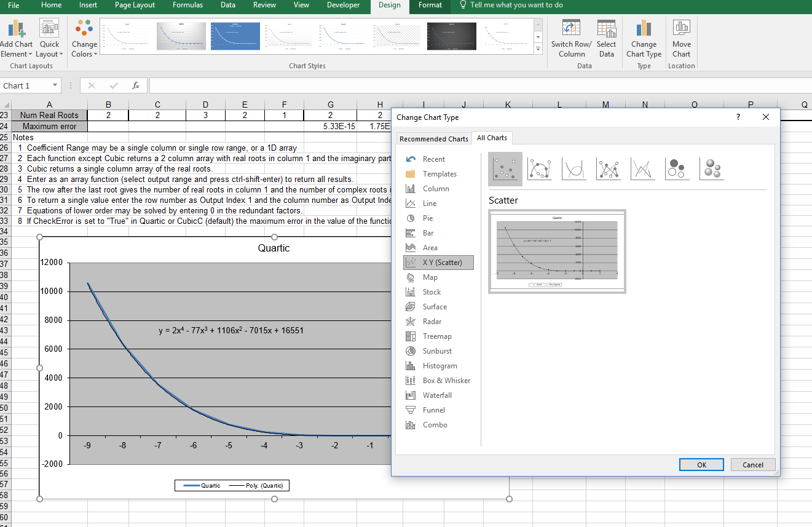Switch to the Recommended Charts tab
This screenshot has width=812, height=527.
[432, 138]
